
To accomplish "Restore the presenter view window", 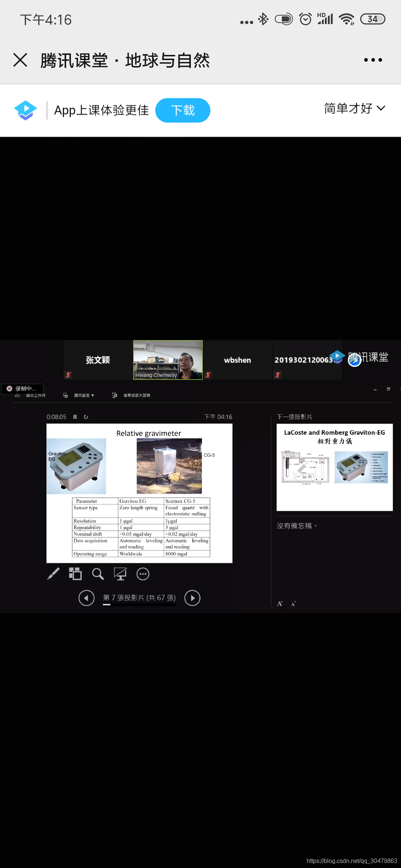I will 388,389.
